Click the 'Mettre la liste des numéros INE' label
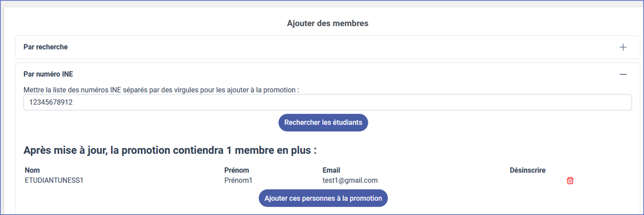This screenshot has height=215, width=644. pos(161,90)
